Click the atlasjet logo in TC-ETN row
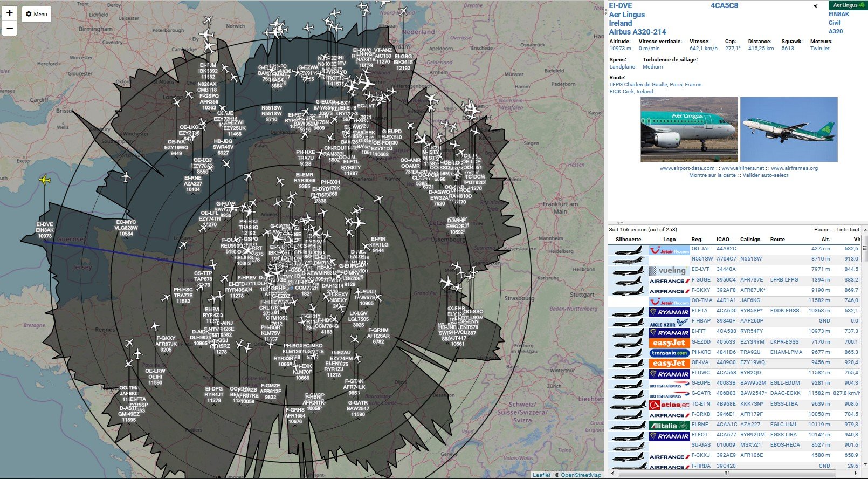Image resolution: width=868 pixels, height=479 pixels. click(669, 405)
